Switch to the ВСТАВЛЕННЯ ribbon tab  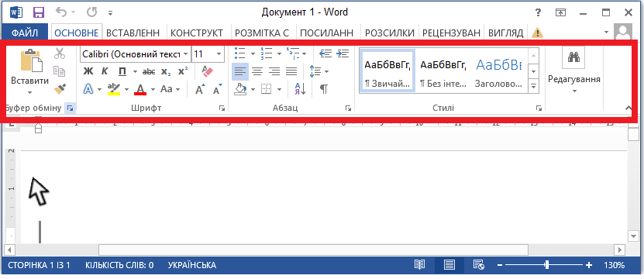tap(133, 33)
